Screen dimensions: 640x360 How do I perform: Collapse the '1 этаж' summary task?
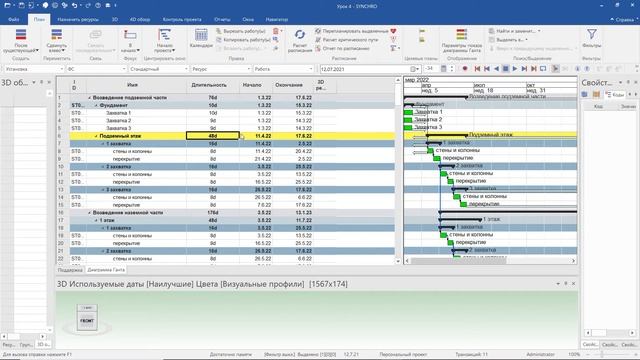(96, 220)
